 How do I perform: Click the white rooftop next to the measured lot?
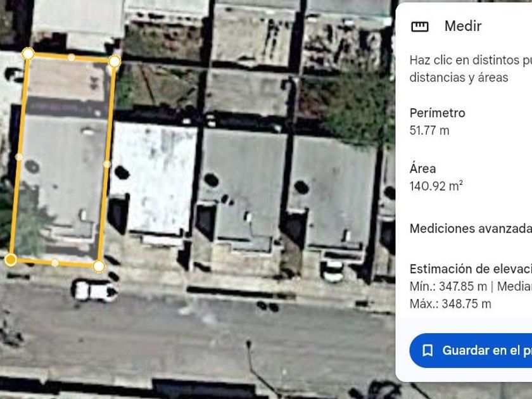coord(154,177)
